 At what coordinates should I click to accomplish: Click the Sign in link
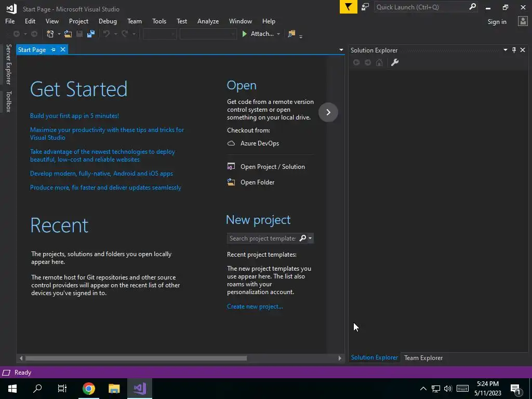[497, 22]
